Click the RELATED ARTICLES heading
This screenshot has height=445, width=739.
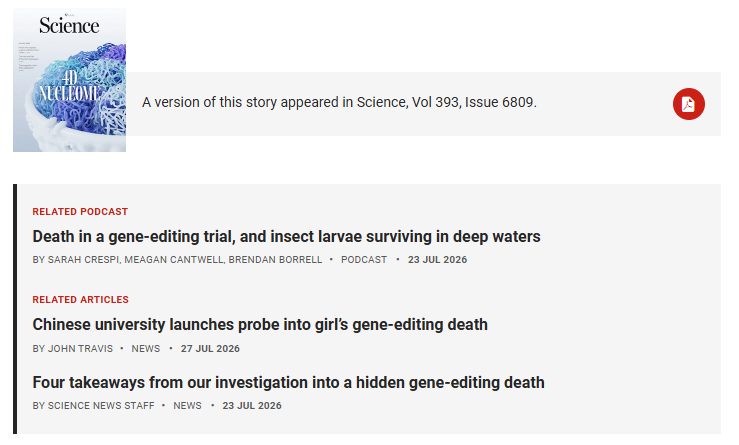[81, 299]
